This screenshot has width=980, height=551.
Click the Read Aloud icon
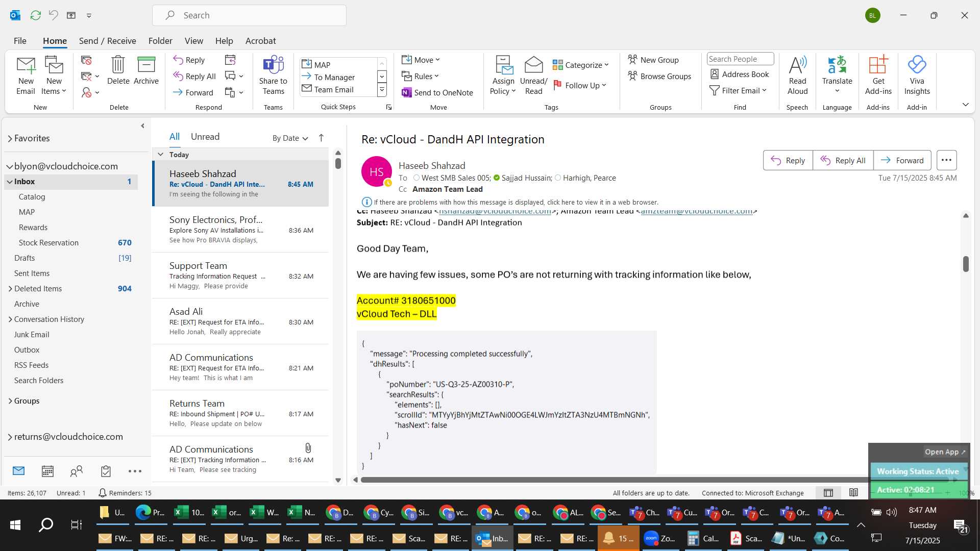[797, 76]
